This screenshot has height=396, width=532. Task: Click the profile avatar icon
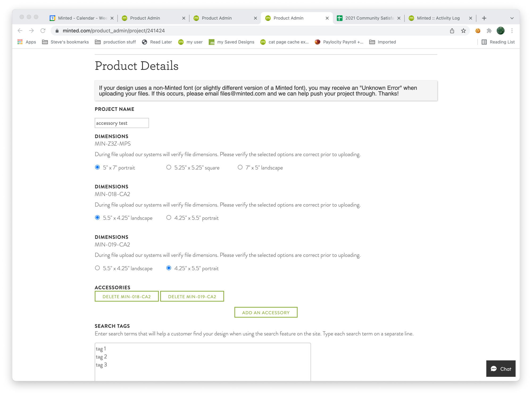[500, 31]
